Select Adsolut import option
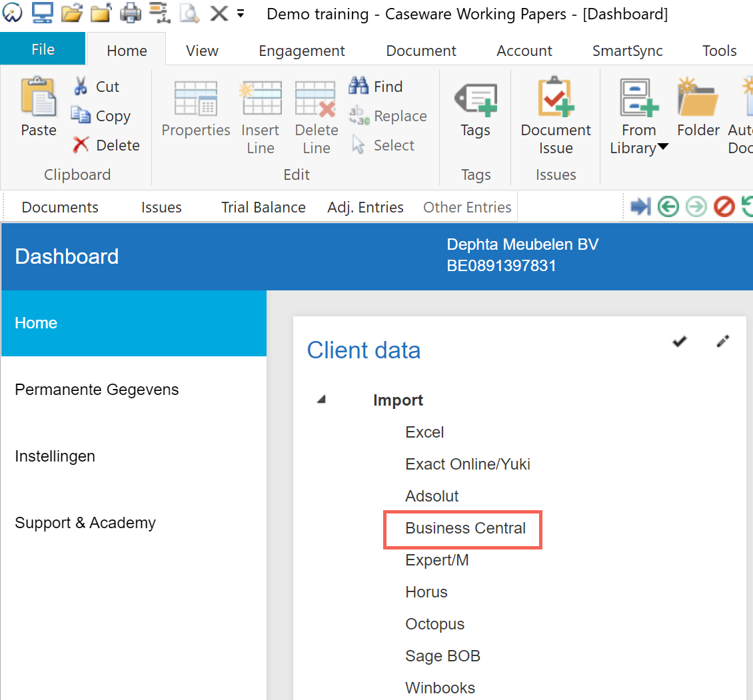 (x=432, y=496)
